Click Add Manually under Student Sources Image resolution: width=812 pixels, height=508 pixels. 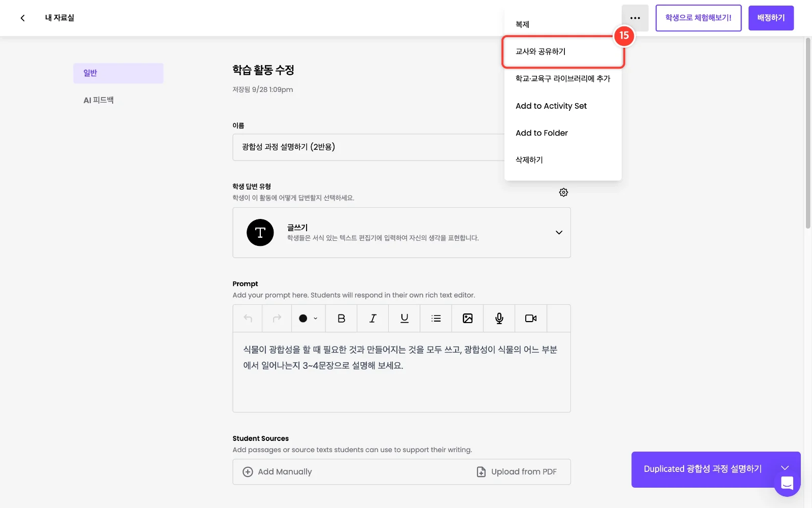coord(278,472)
